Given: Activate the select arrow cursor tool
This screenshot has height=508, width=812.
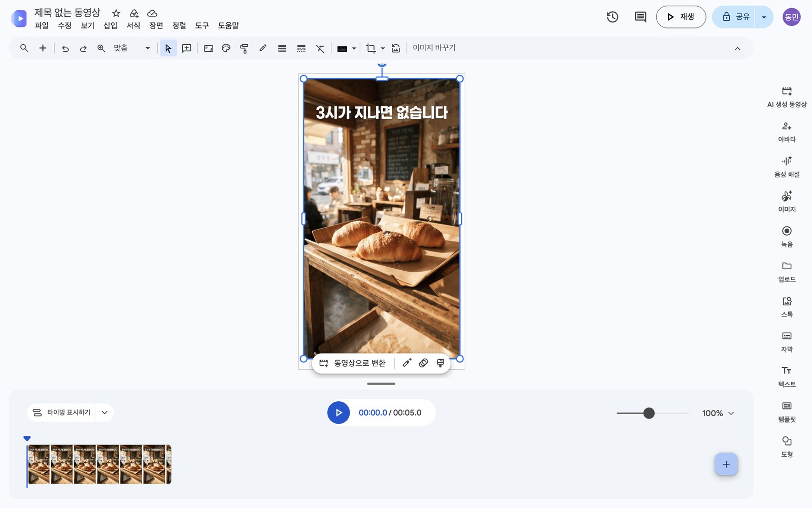Looking at the screenshot, I should pyautogui.click(x=168, y=48).
